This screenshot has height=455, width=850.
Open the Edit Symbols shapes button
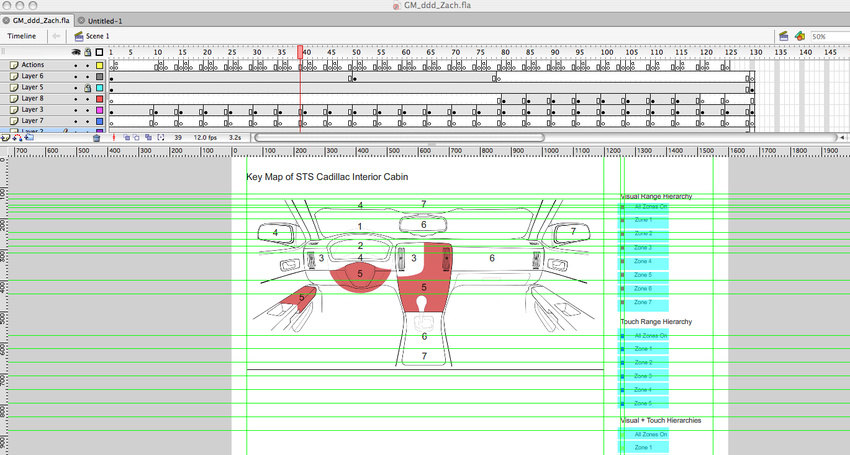(800, 36)
